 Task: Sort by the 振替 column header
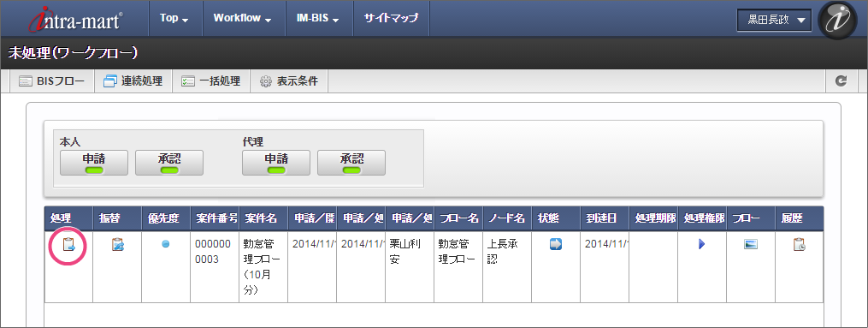(117, 219)
